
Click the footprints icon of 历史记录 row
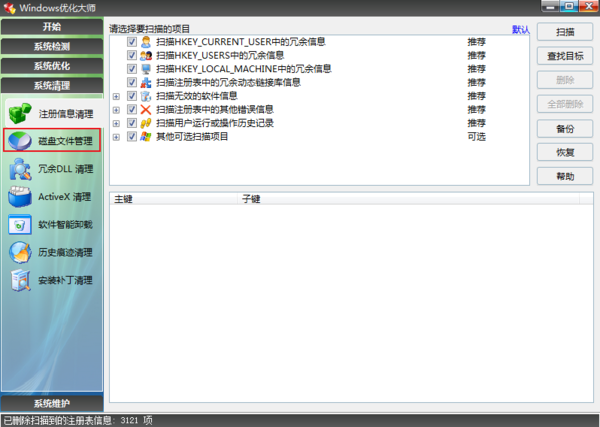(x=146, y=123)
